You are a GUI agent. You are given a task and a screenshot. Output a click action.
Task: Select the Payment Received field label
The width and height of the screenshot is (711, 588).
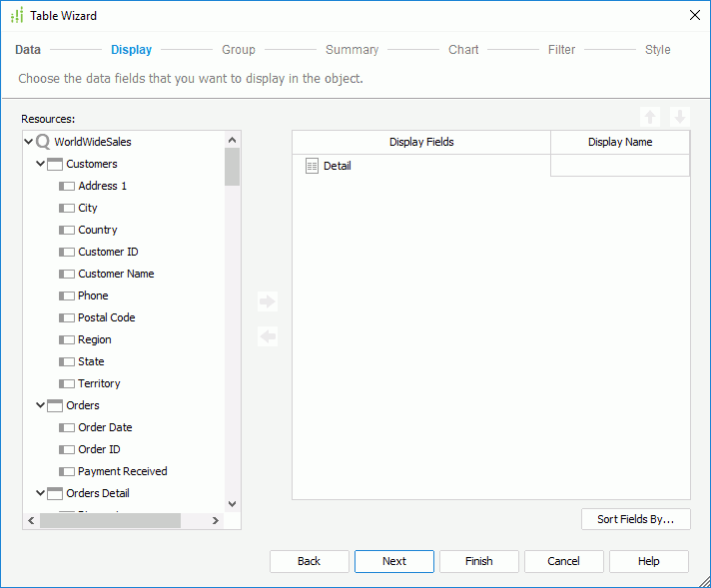[x=123, y=471]
